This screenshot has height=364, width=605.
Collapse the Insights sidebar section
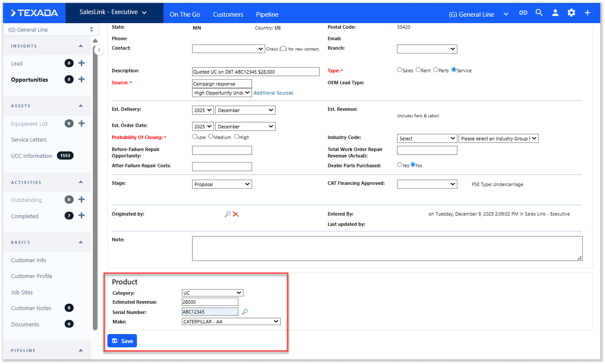click(x=81, y=46)
